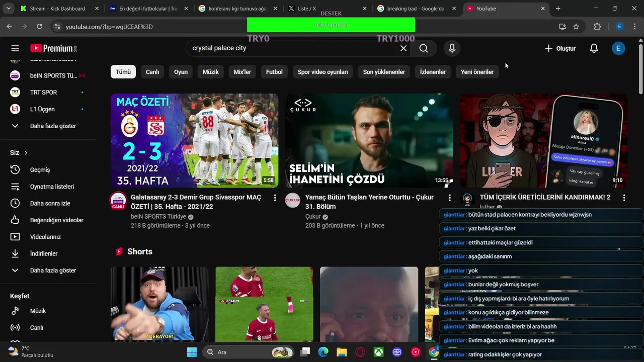Play the Galatasaray MAÇ ÖZETİ thumbnail
This screenshot has width=644, height=362.
(194, 140)
